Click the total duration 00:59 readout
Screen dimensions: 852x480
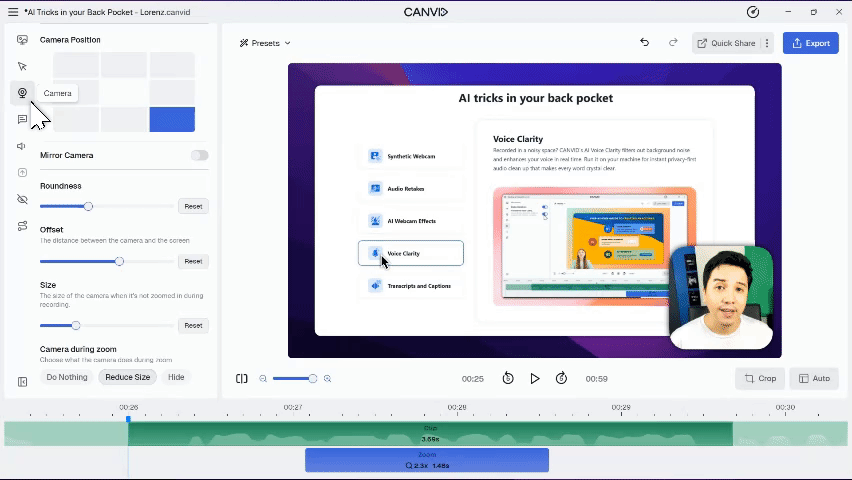(x=597, y=379)
